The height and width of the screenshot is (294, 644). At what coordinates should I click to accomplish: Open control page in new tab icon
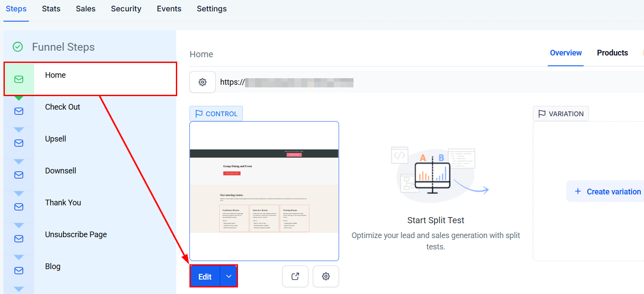click(x=295, y=276)
